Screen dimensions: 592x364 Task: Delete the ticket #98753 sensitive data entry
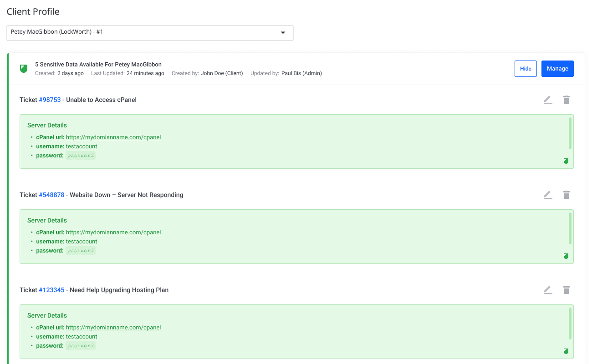[x=566, y=100]
